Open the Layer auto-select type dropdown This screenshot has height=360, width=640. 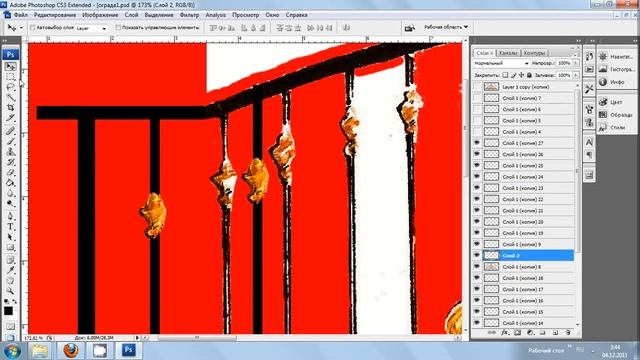click(x=91, y=28)
